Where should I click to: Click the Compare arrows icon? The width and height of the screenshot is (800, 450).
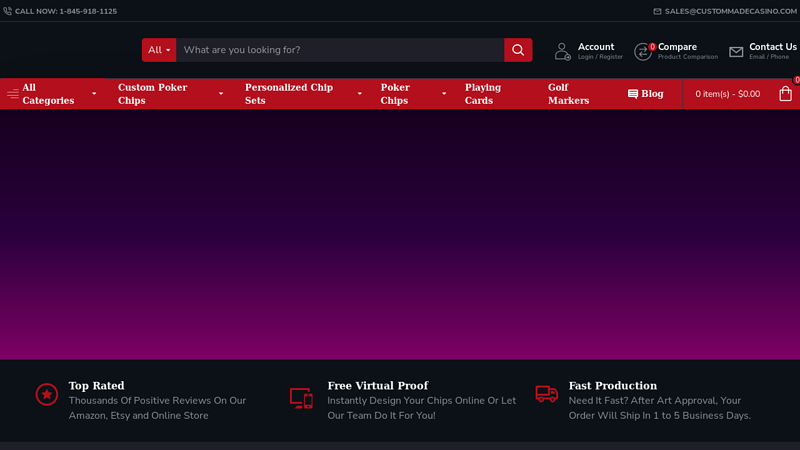tap(642, 52)
